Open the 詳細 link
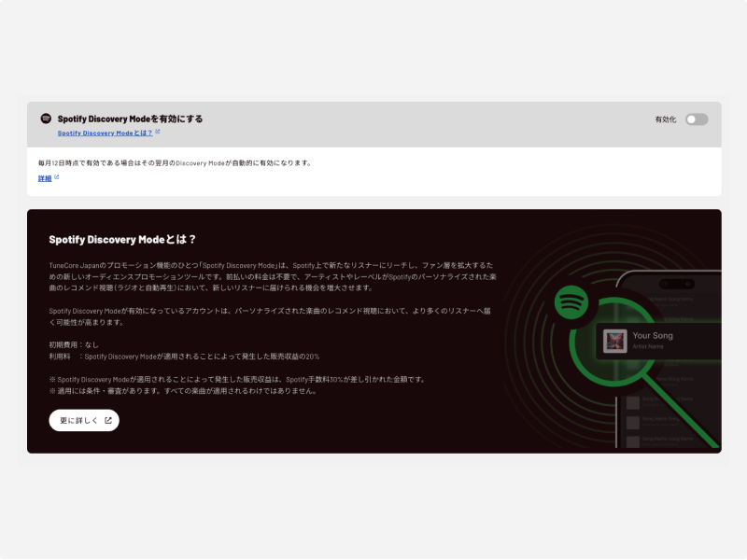The width and height of the screenshot is (747, 560). pyautogui.click(x=45, y=178)
